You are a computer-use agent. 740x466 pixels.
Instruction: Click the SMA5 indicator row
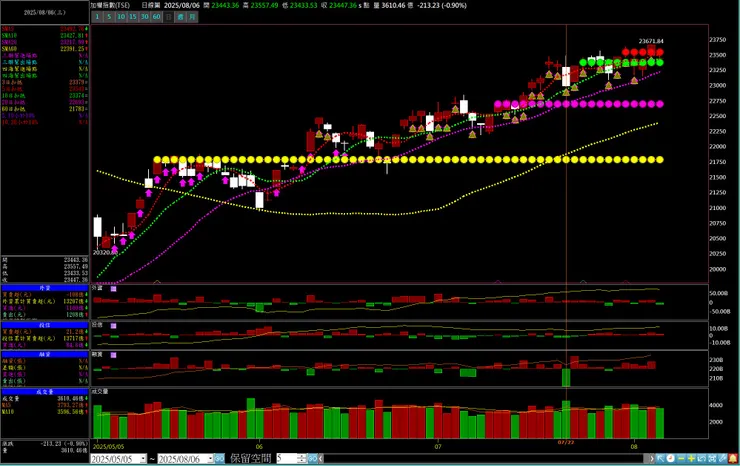tap(44, 29)
